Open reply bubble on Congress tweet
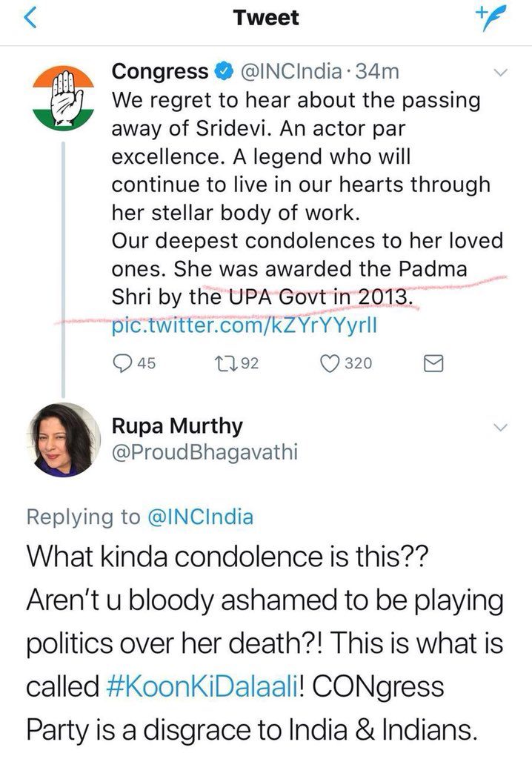This screenshot has height=759, width=532. pyautogui.click(x=122, y=363)
